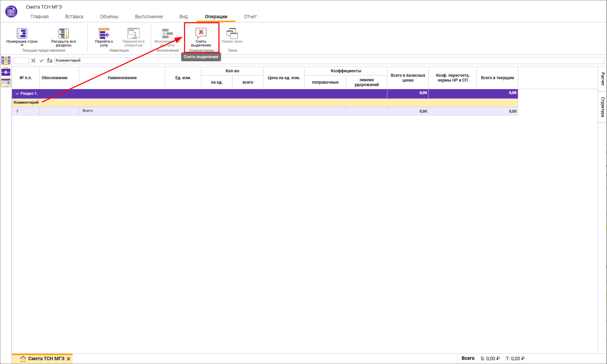
Task: Open the Отчет ribbon tab
Action: tap(250, 17)
